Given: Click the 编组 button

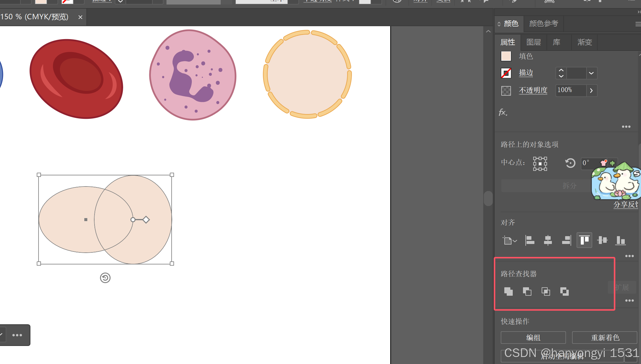Looking at the screenshot, I should (x=533, y=338).
